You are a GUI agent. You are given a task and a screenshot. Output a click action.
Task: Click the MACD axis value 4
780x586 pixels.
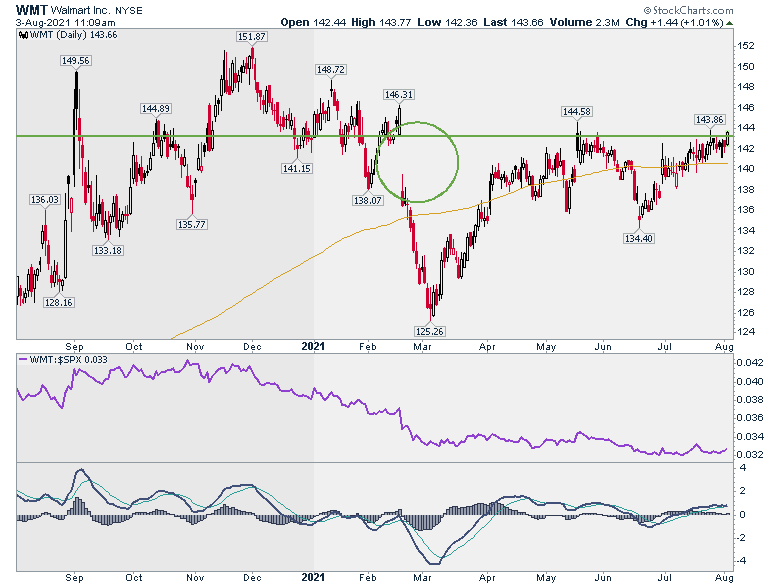(743, 468)
